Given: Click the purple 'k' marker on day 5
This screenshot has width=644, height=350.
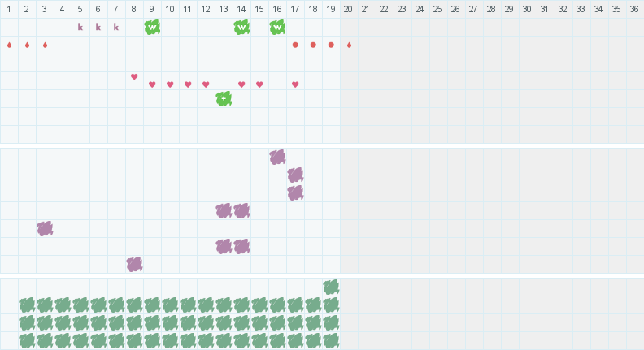Looking at the screenshot, I should (x=80, y=27).
